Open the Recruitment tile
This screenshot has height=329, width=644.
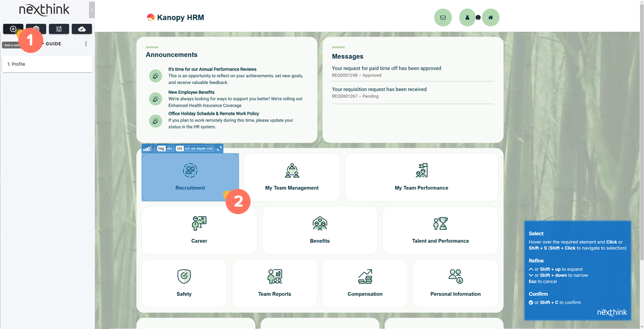pyautogui.click(x=190, y=177)
